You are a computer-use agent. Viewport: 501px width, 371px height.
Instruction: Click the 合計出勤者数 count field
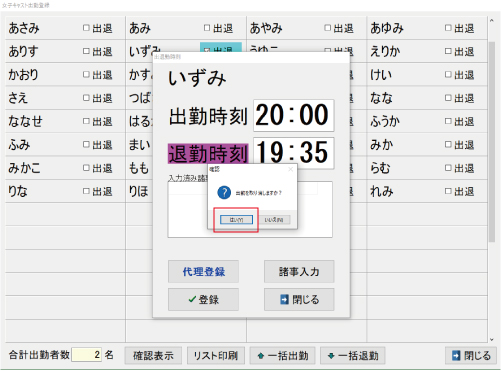coord(87,355)
